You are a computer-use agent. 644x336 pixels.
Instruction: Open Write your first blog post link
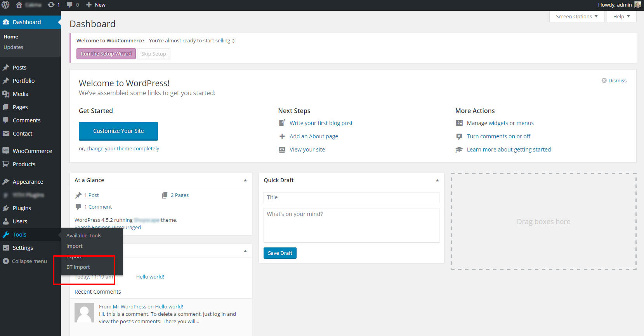pos(321,123)
